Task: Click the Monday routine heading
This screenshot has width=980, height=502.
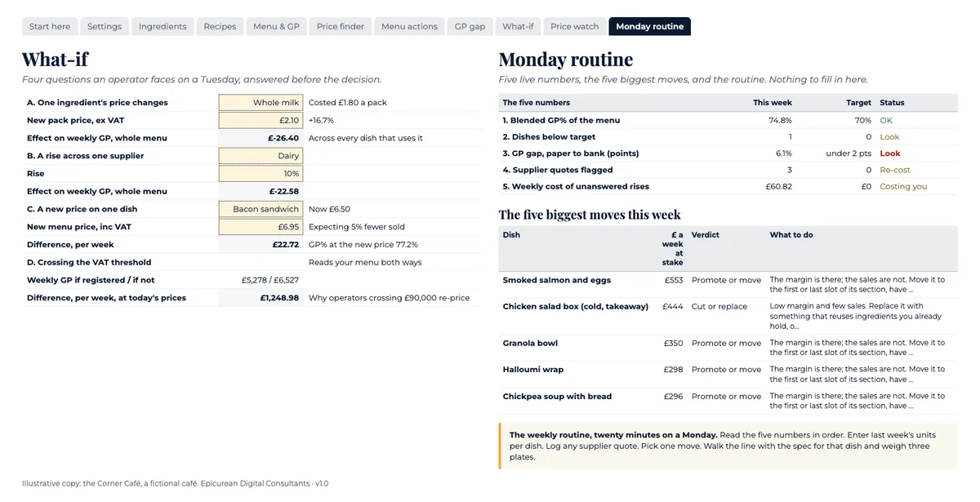Action: [566, 60]
